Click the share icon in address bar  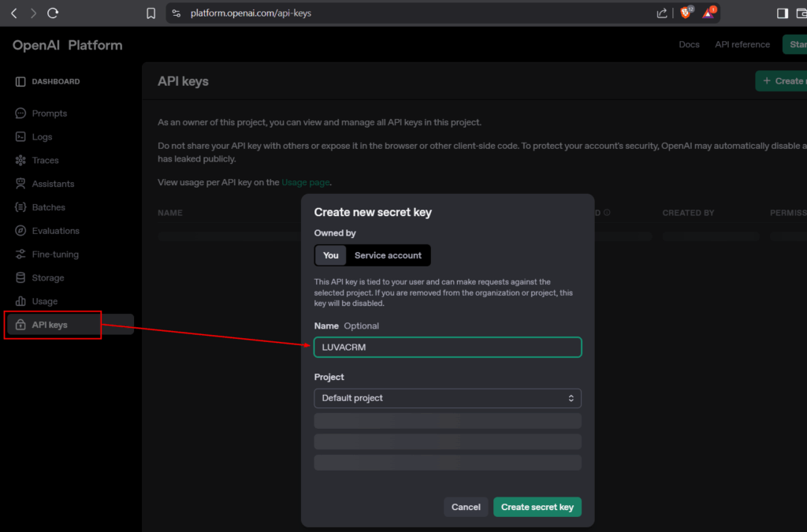pyautogui.click(x=662, y=13)
